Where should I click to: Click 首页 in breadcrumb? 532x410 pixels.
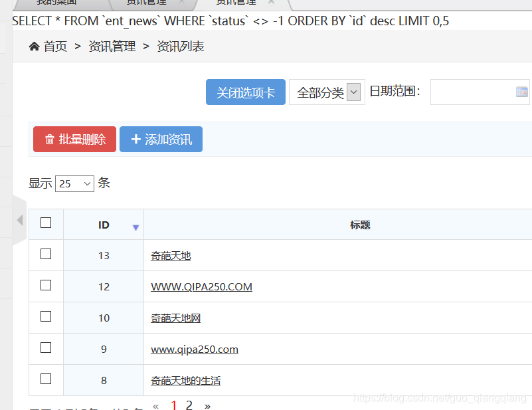tap(55, 46)
